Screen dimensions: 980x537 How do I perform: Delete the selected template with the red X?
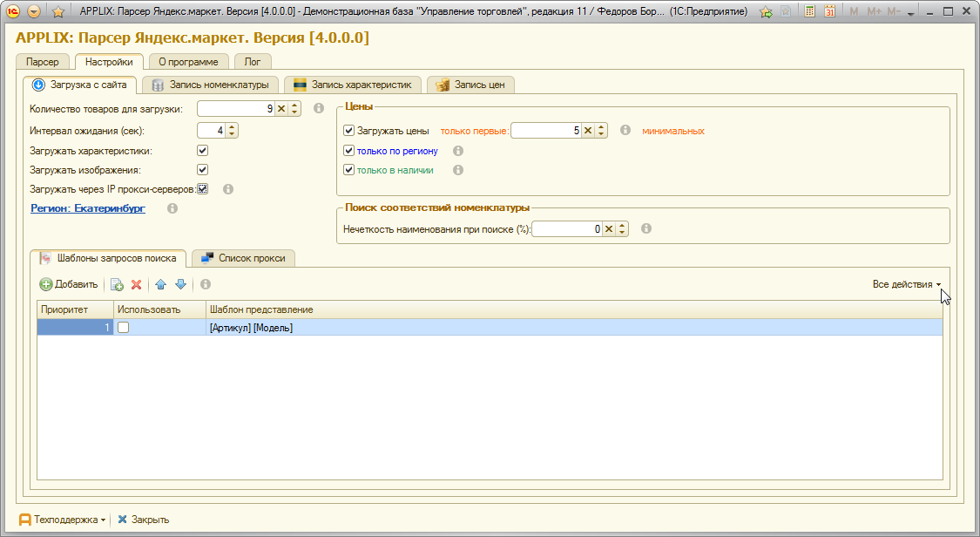136,284
